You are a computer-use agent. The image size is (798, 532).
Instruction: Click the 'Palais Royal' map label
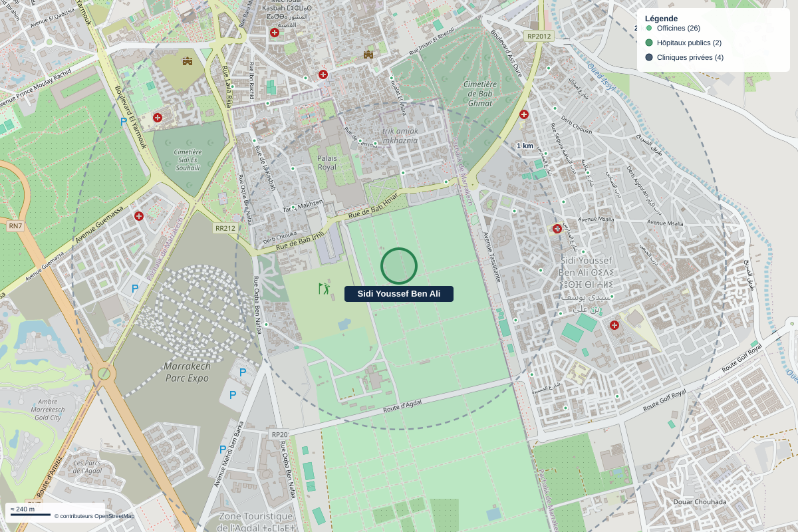[327, 163]
